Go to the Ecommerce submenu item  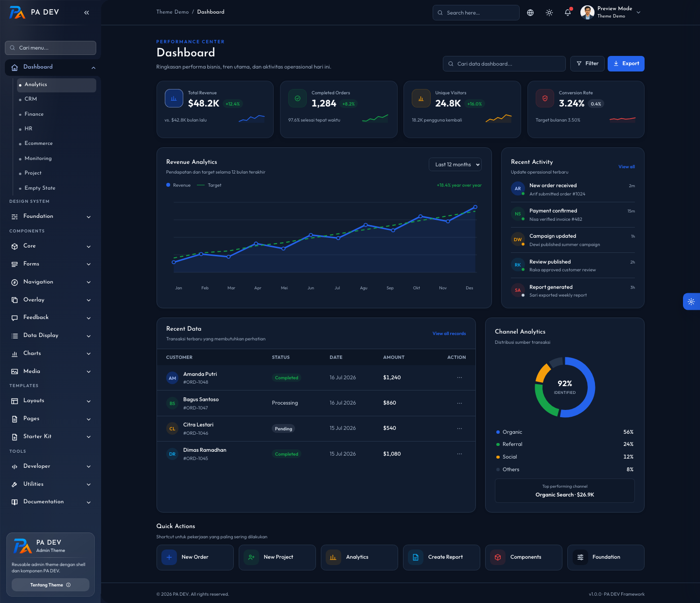pyautogui.click(x=56, y=143)
